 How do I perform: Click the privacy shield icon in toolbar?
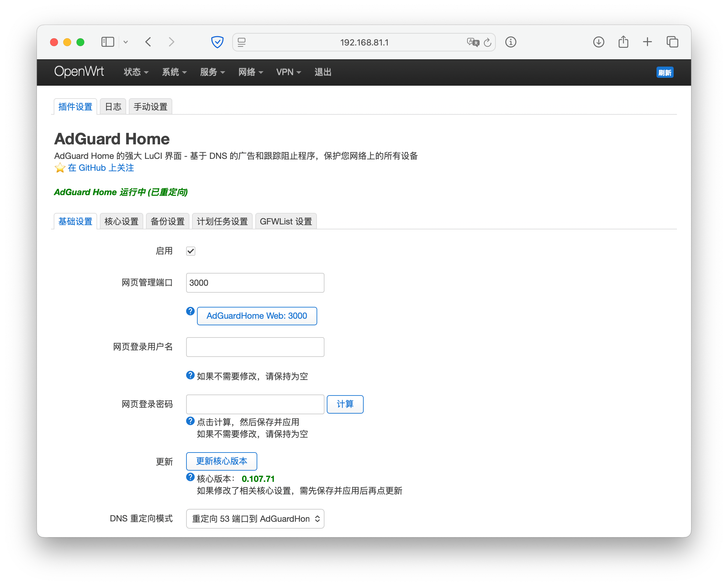coord(217,42)
